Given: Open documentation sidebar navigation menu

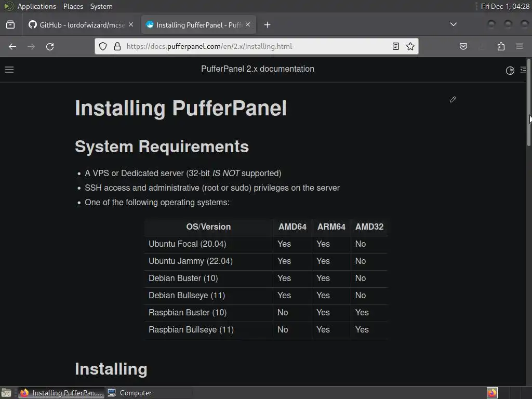Looking at the screenshot, I should coord(9,70).
